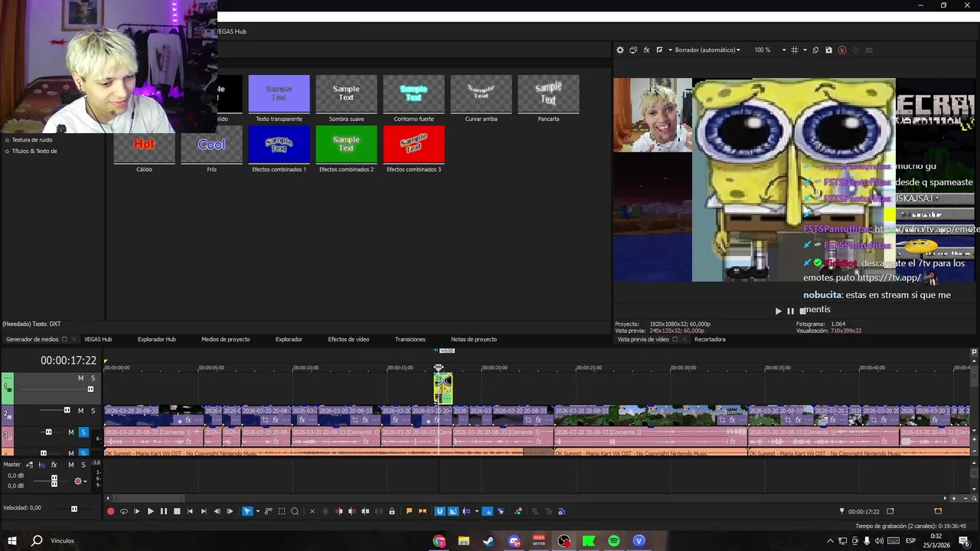Mute audio track 3
The width and height of the screenshot is (980, 551).
point(71,432)
